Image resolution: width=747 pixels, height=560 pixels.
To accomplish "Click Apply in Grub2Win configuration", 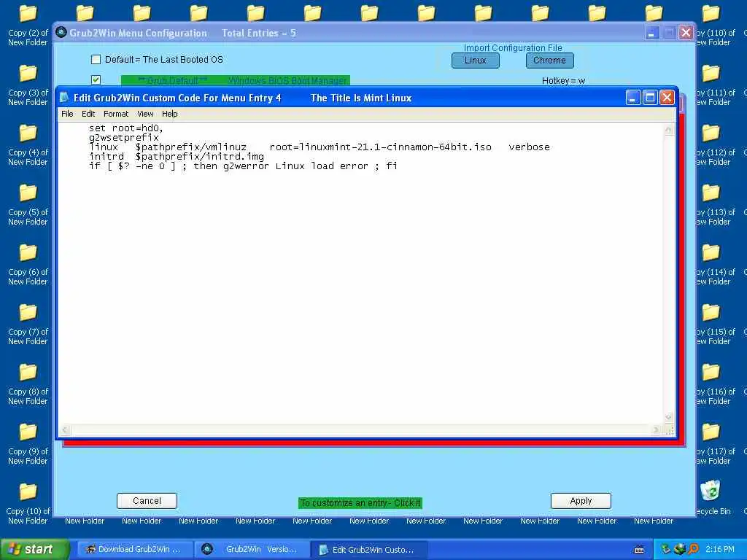I will (x=581, y=501).
